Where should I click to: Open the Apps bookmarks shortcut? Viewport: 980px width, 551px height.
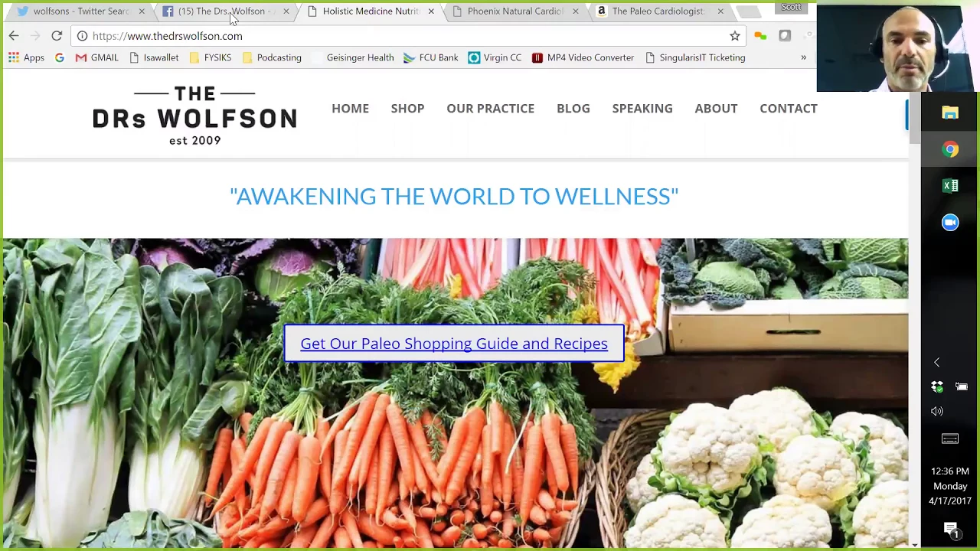[26, 57]
